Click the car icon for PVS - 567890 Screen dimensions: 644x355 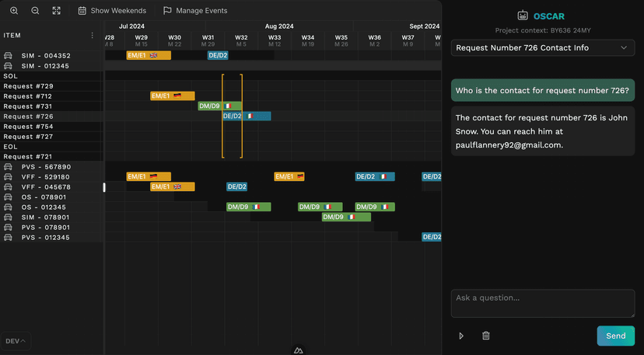8,166
